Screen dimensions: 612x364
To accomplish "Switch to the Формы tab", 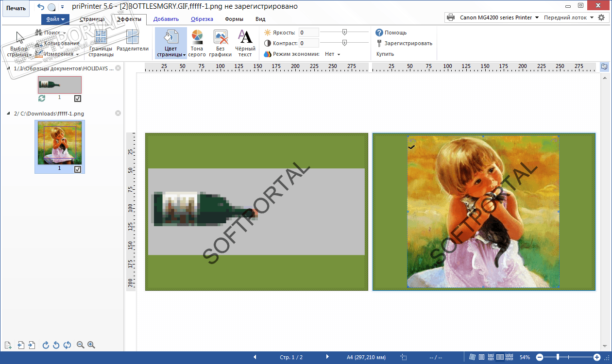I will point(234,19).
